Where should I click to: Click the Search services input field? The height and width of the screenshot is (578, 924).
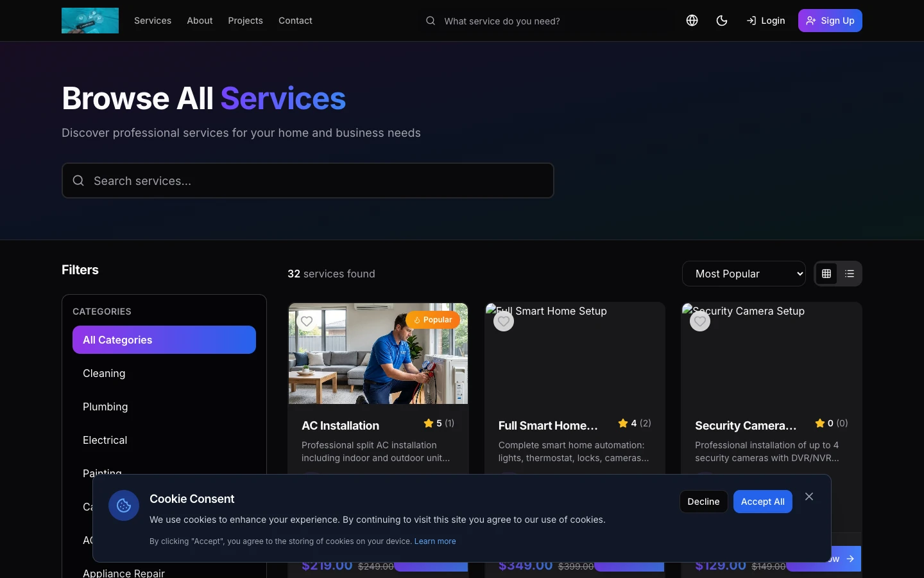308,180
